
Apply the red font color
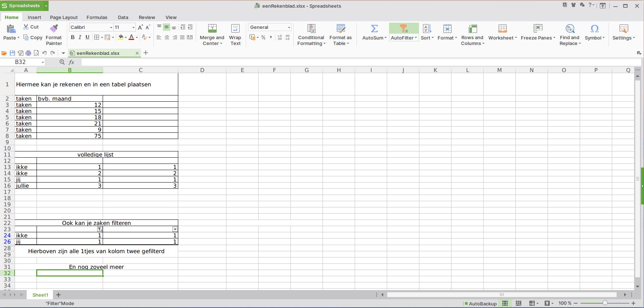[x=132, y=37]
